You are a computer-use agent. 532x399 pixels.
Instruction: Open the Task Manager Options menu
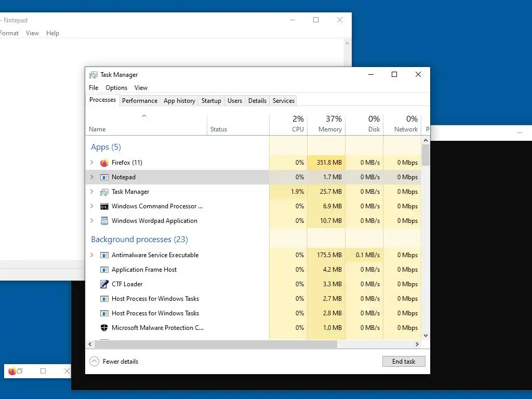[x=116, y=87]
